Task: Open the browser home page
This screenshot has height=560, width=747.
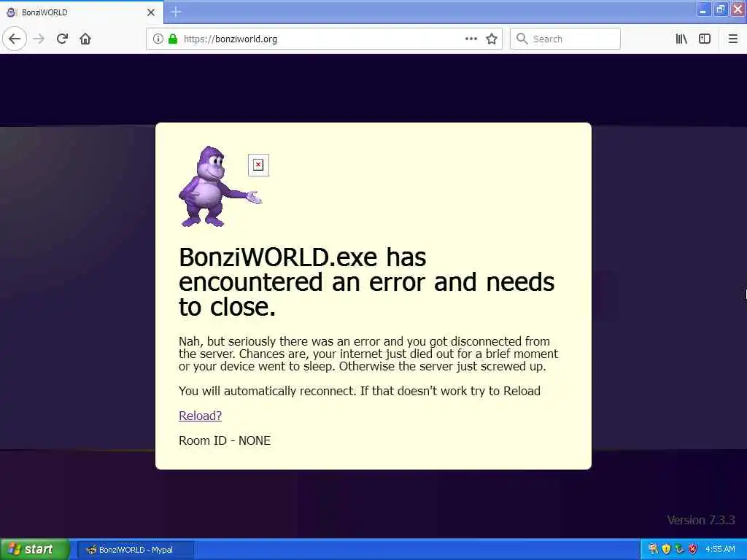Action: (x=85, y=39)
